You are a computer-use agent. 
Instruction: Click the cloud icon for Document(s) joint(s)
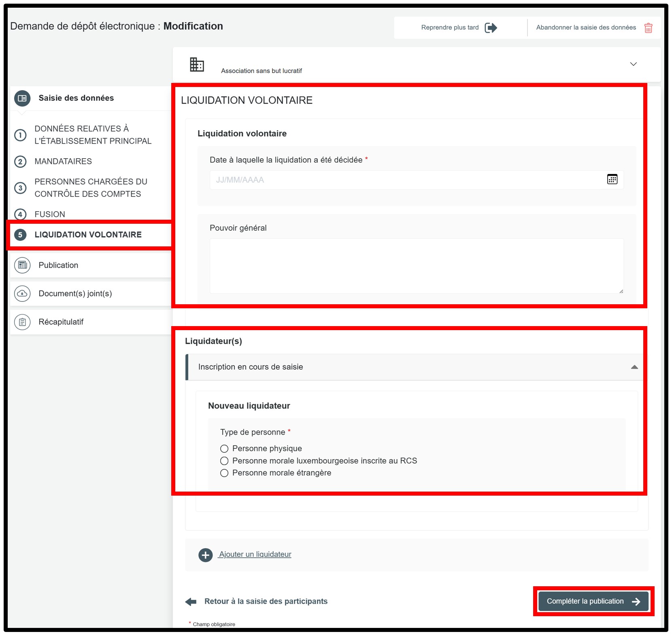tap(22, 294)
